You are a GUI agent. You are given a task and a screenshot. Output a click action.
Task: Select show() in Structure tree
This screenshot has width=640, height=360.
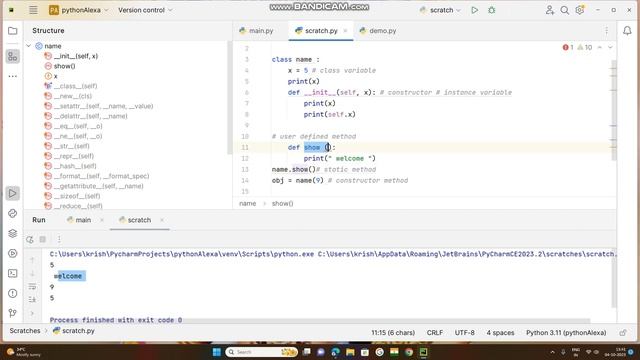60,66
